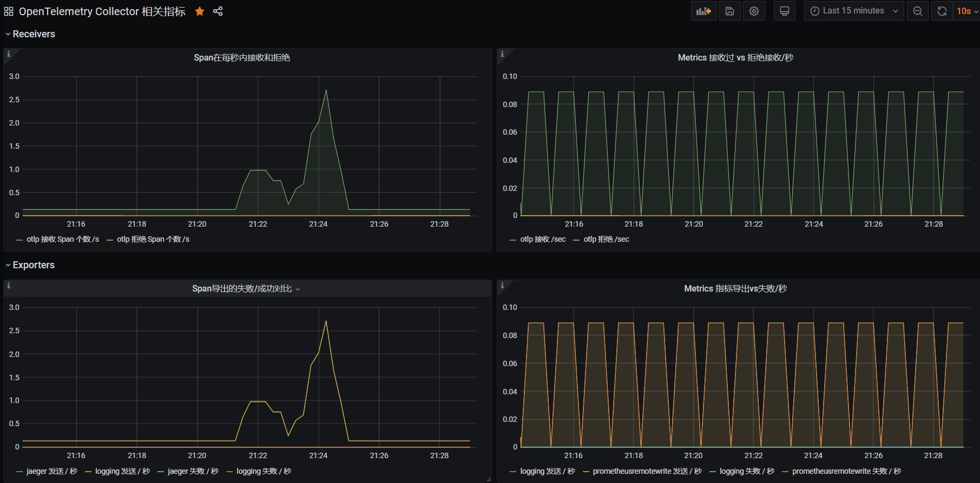Mark dashboard as favorite with star icon
Viewport: 980px width, 483px height.
pyautogui.click(x=200, y=11)
